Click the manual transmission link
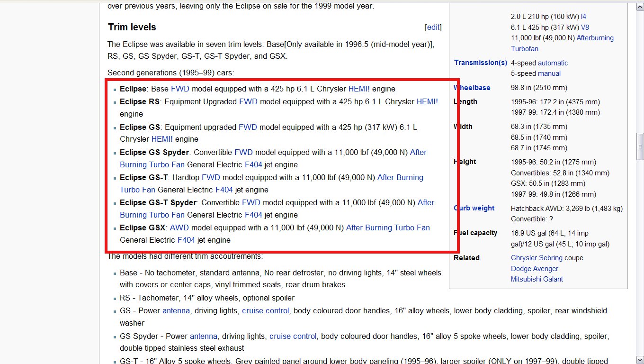644x364 pixels. [549, 73]
